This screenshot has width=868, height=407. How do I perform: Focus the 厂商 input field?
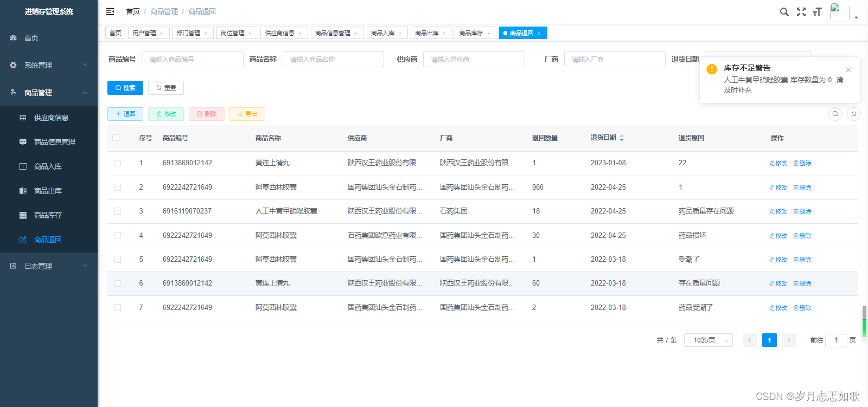click(615, 60)
